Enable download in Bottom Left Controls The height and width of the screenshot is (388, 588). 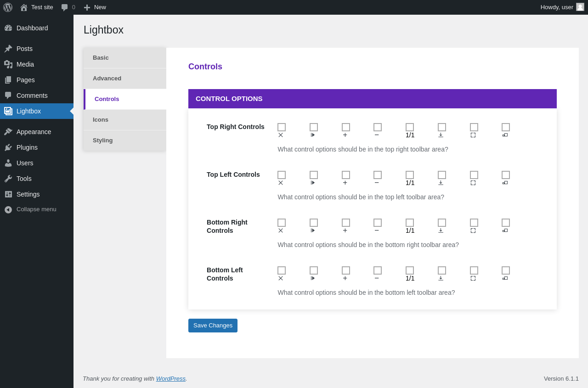(442, 270)
